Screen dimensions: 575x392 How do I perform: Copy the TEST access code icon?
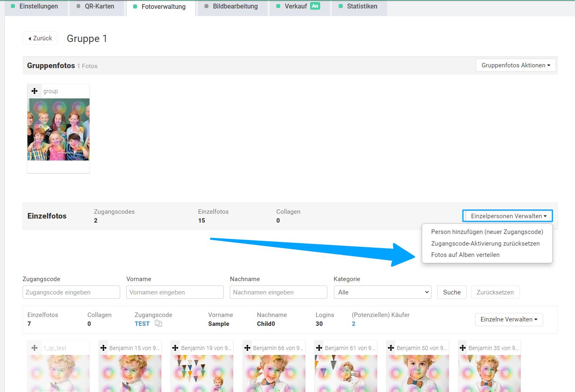(x=158, y=323)
